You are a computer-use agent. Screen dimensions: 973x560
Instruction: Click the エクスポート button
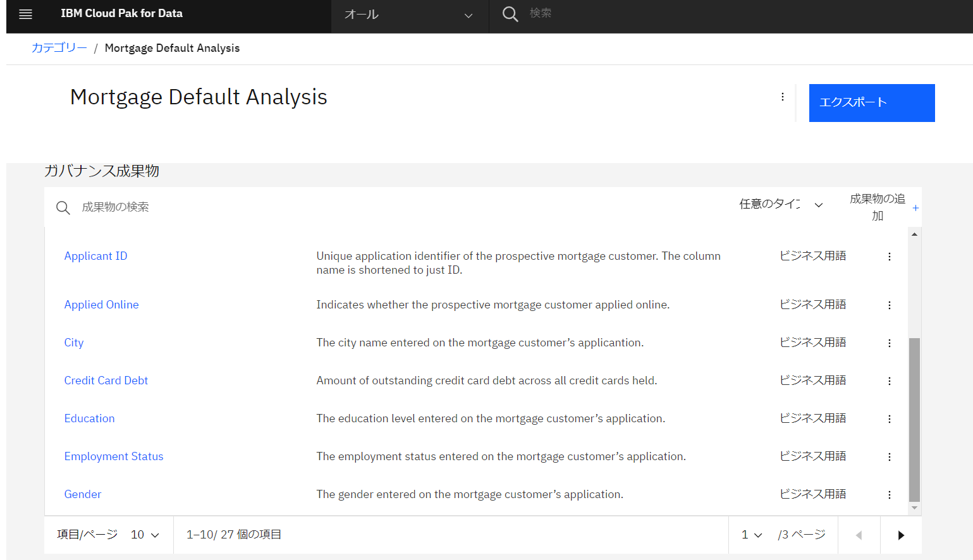pos(872,103)
